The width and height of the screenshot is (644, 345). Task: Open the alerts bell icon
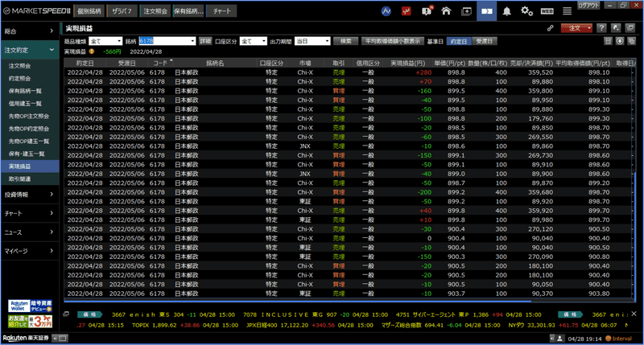click(x=507, y=11)
